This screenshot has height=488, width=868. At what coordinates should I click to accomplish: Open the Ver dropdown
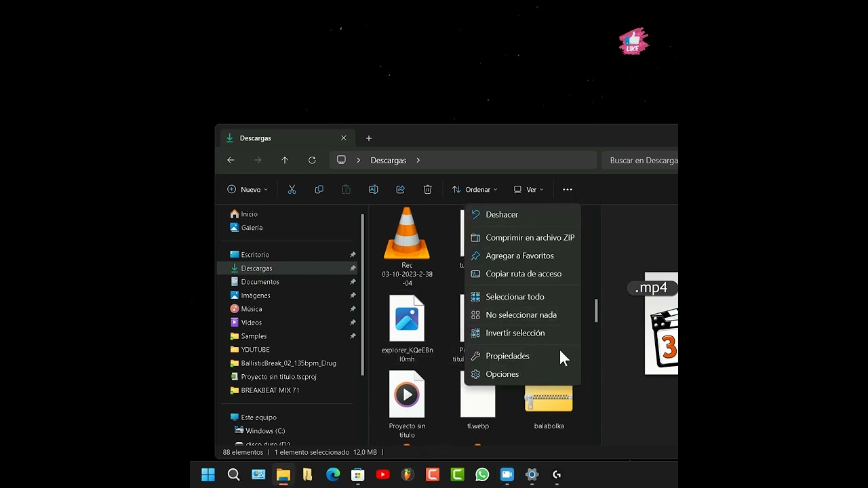[528, 190]
